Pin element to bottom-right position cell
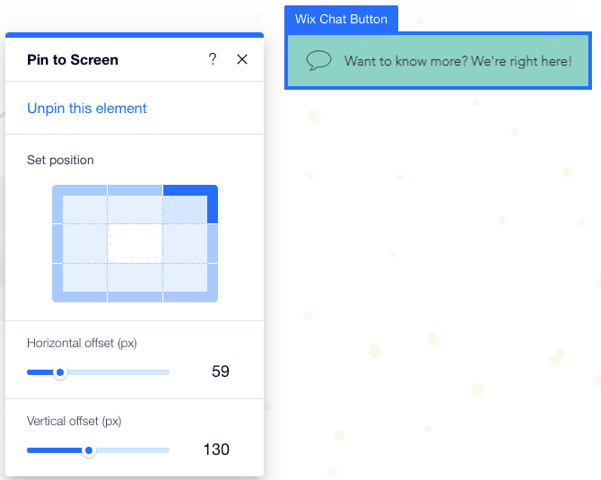The image size is (601, 480). [190, 283]
